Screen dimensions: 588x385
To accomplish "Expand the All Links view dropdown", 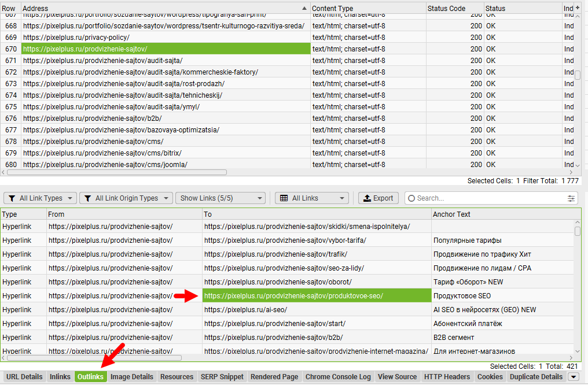I will (x=313, y=198).
